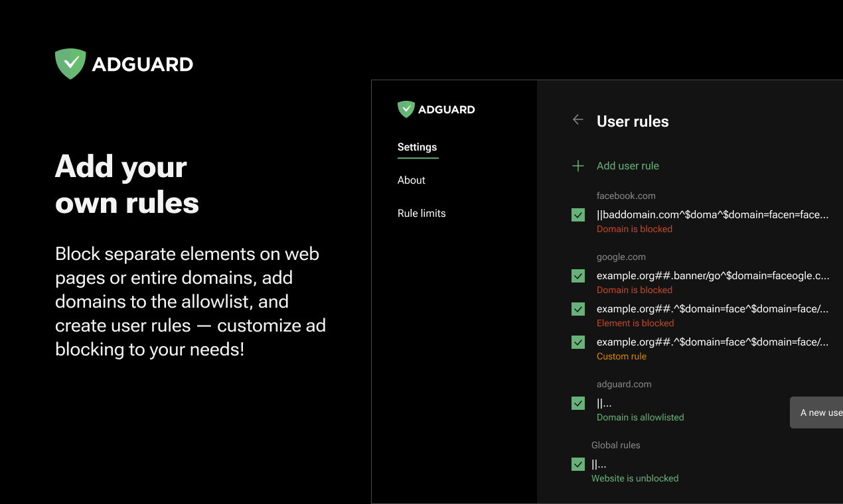Screen dimensions: 843x504
Task: Open the Rule limits menu item
Action: coord(421,214)
